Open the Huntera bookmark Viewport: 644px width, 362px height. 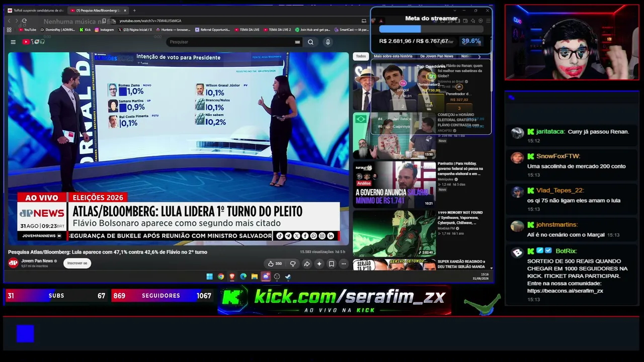(x=173, y=30)
